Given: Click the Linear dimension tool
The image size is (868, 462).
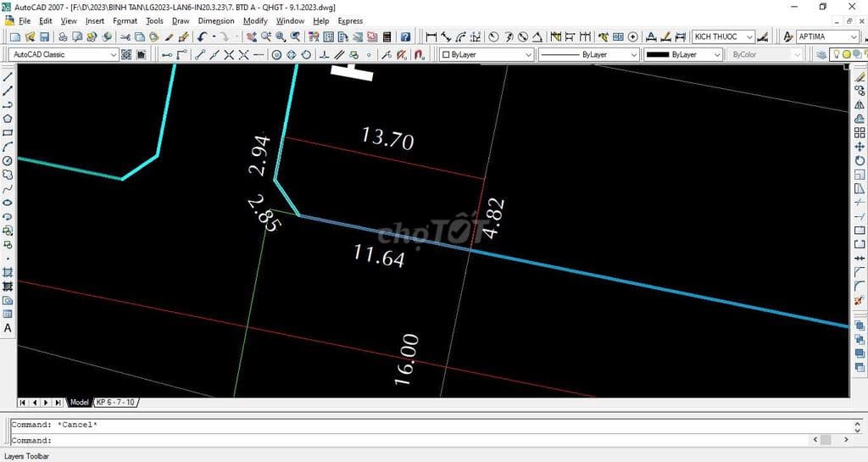Looking at the screenshot, I should point(431,37).
